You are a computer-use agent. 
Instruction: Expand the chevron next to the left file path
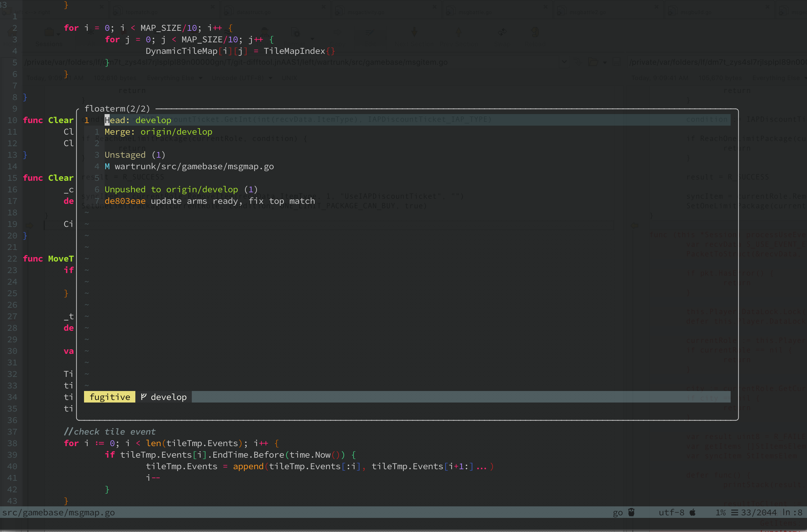pos(564,62)
